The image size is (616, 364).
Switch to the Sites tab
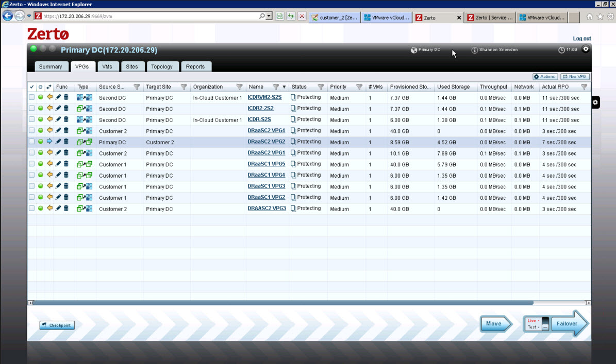[132, 67]
